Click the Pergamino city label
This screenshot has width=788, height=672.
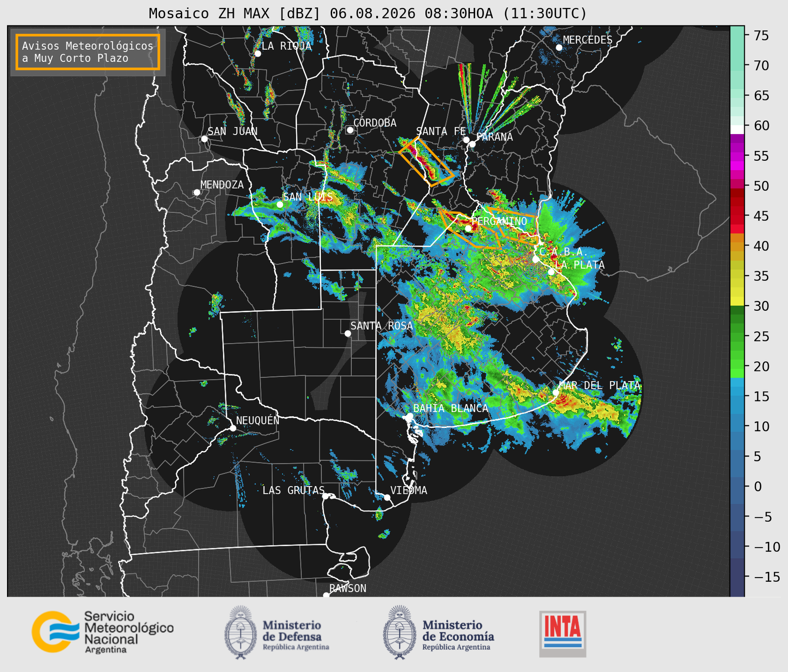[499, 221]
